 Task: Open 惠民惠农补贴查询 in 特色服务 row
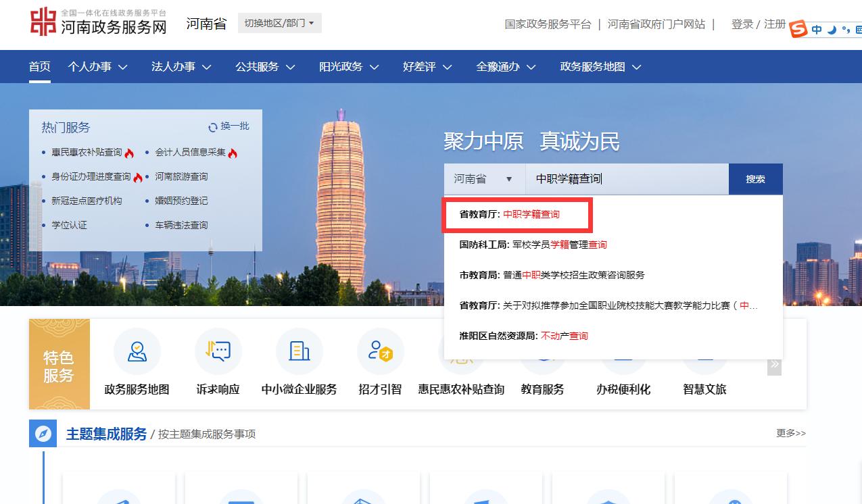[462, 389]
